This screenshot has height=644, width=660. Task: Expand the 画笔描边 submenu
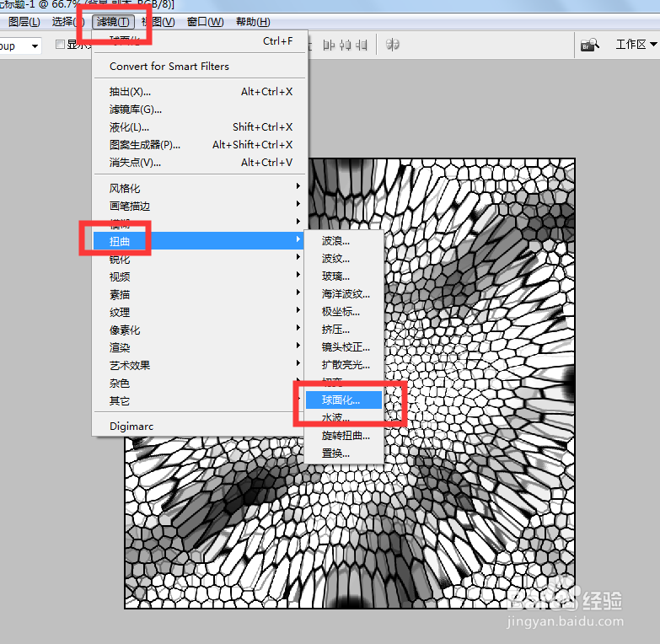click(x=200, y=206)
